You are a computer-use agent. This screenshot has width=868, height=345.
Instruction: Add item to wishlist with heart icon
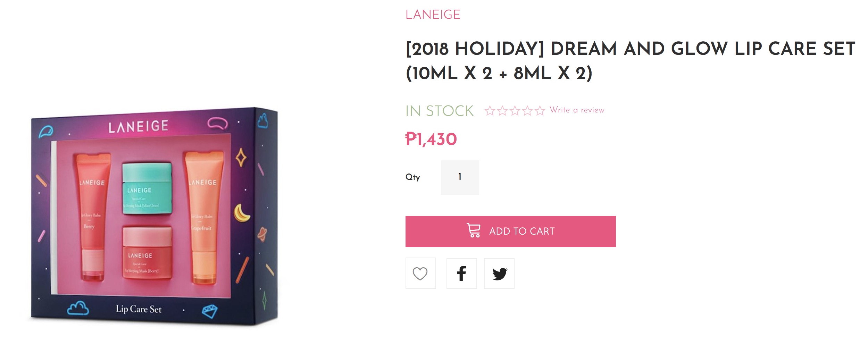(420, 274)
